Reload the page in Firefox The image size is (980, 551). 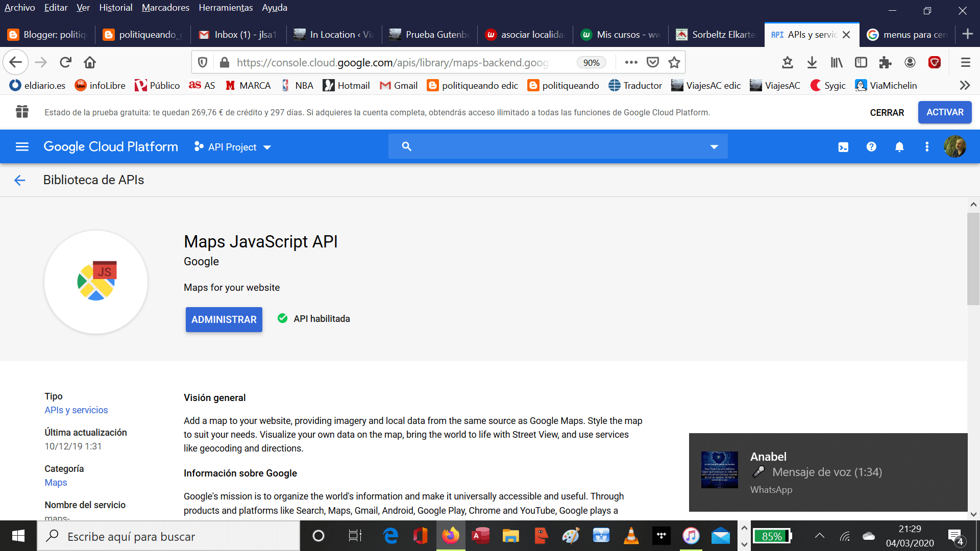[x=65, y=62]
